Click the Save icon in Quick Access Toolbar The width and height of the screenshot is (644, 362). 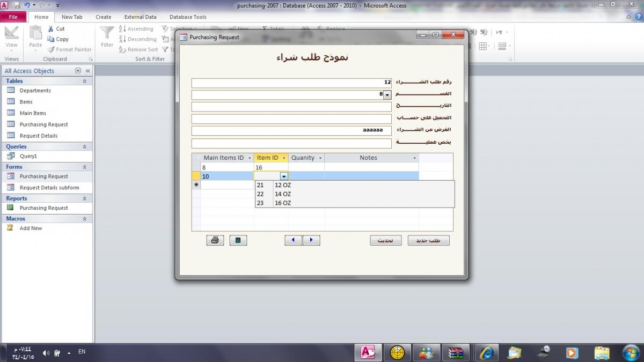pyautogui.click(x=17, y=5)
